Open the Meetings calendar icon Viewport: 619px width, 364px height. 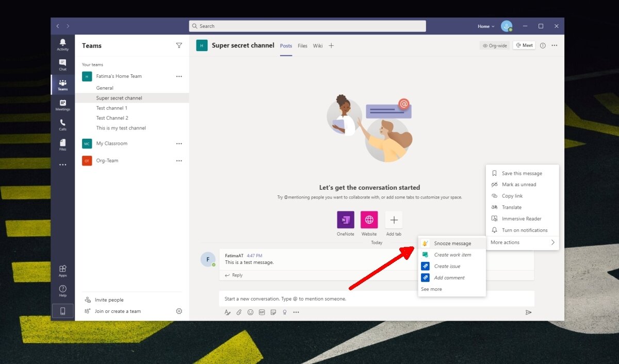point(62,105)
